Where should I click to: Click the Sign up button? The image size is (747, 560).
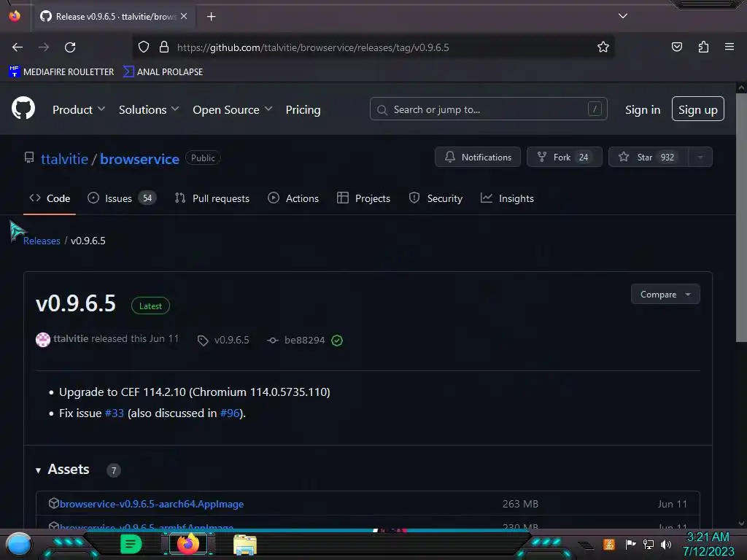pos(698,109)
